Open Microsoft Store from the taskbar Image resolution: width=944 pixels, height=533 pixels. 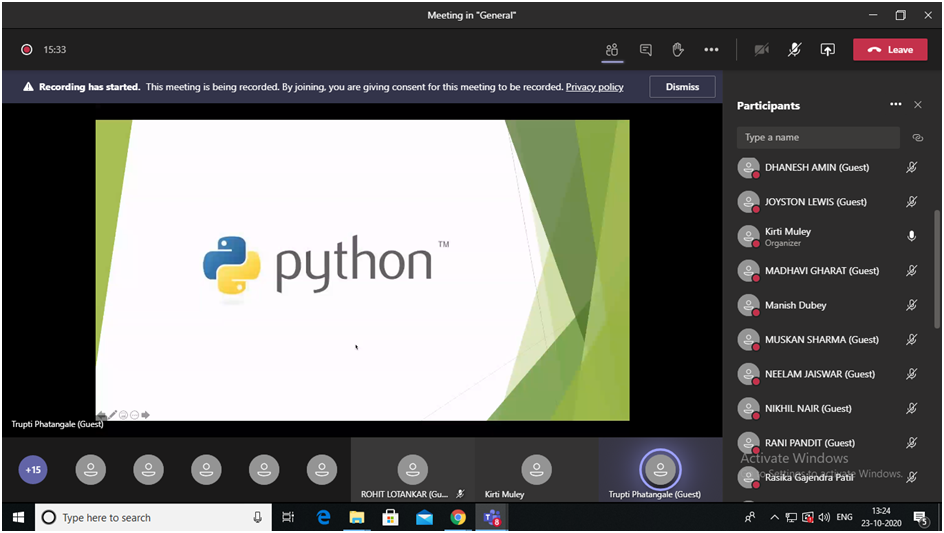[391, 517]
